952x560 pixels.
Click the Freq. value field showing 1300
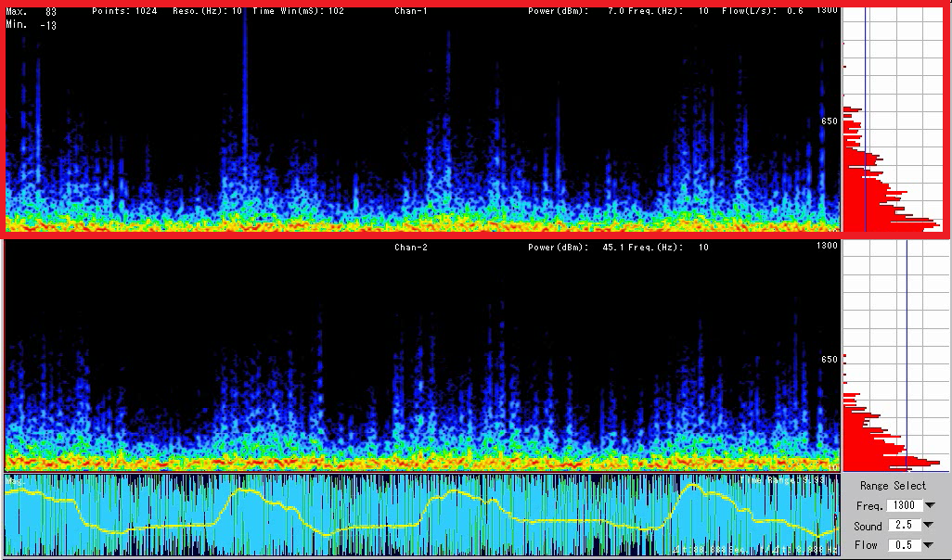[904, 505]
